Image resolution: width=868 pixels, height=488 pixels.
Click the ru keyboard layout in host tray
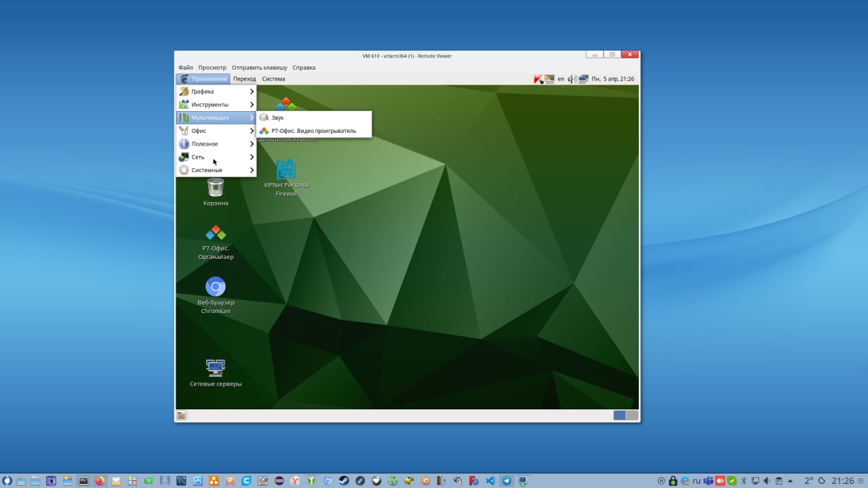coord(696,481)
